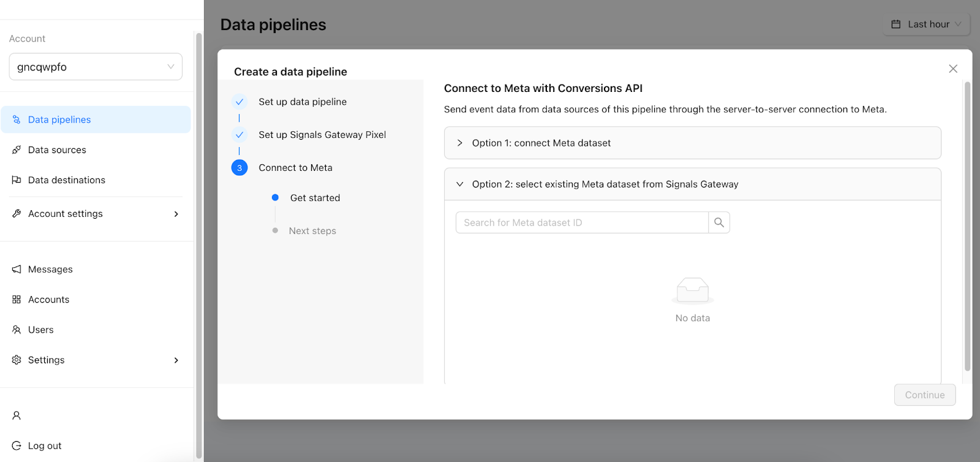Click the Account label above the dropdown

click(x=27, y=39)
